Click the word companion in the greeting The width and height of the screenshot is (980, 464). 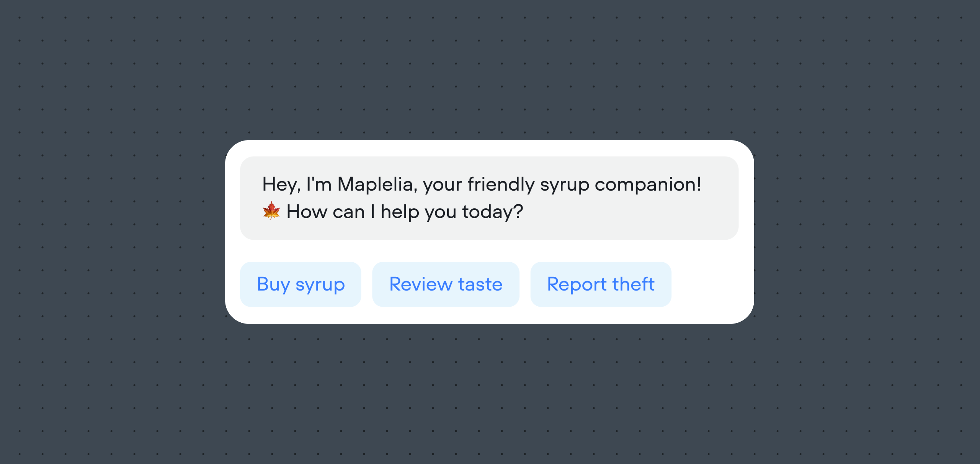coord(645,185)
